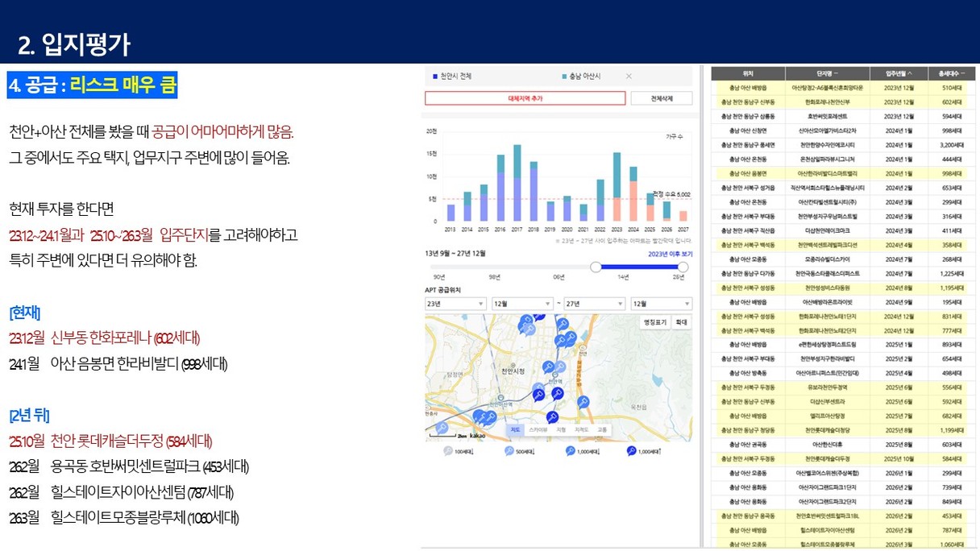Screen dimensions: 980x551
Task: Switch map to 지적도 tab
Action: click(581, 430)
